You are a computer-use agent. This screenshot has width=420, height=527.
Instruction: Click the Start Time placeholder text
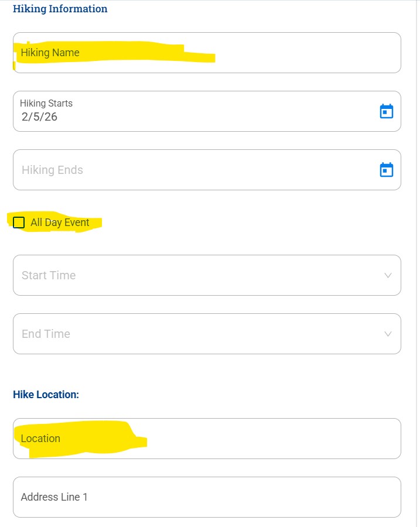(49, 275)
